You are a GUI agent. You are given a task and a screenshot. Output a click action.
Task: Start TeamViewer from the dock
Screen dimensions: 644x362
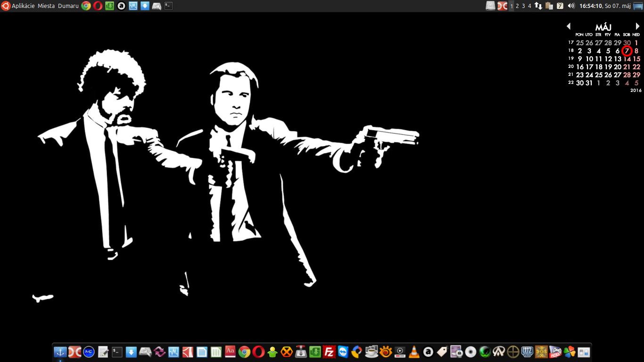tap(343, 352)
